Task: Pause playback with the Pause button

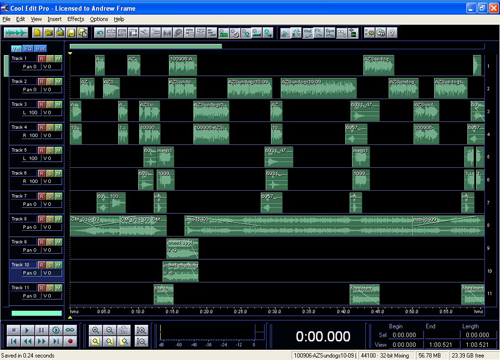Action: pos(41,330)
